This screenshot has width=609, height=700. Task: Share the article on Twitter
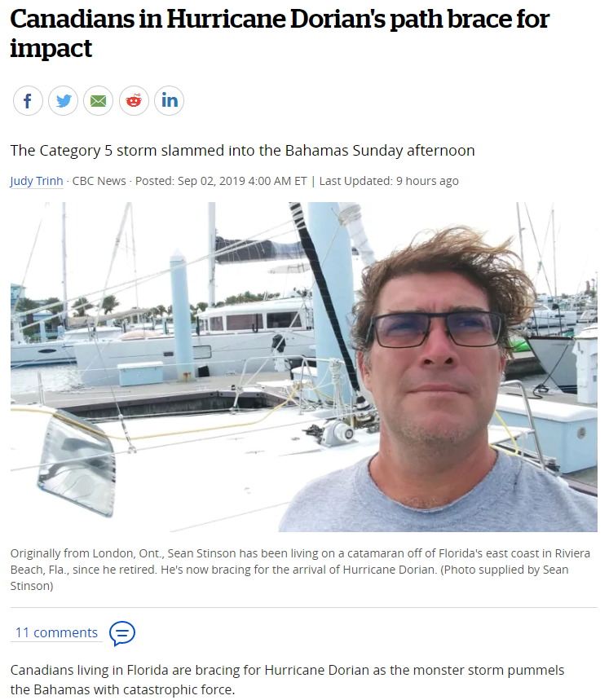(x=63, y=101)
